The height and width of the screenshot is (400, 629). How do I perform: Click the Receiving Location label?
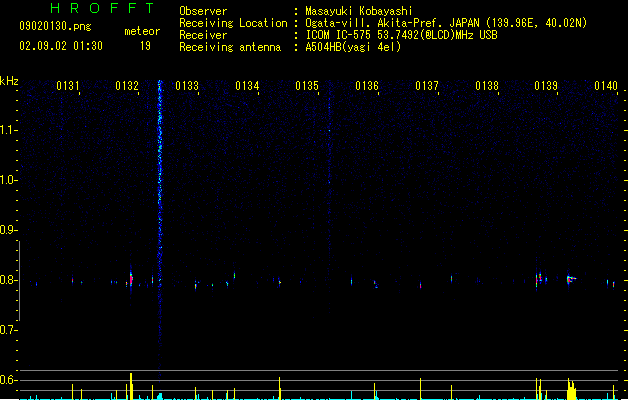(x=233, y=23)
